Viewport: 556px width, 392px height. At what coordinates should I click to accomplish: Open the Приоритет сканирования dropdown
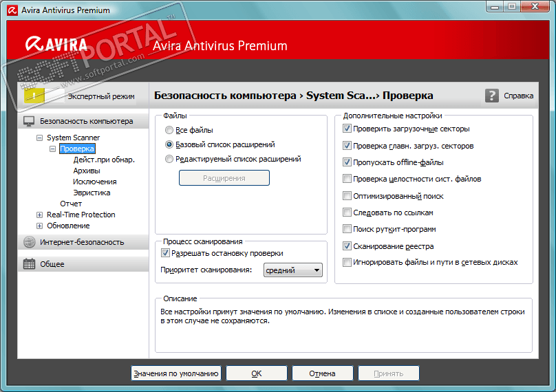(293, 270)
